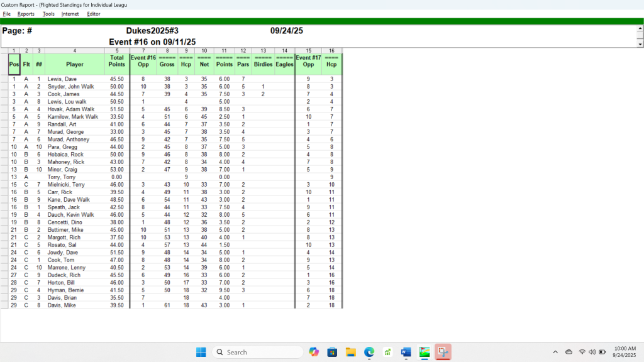Select the Player column header
644x362 pixels.
point(74,64)
